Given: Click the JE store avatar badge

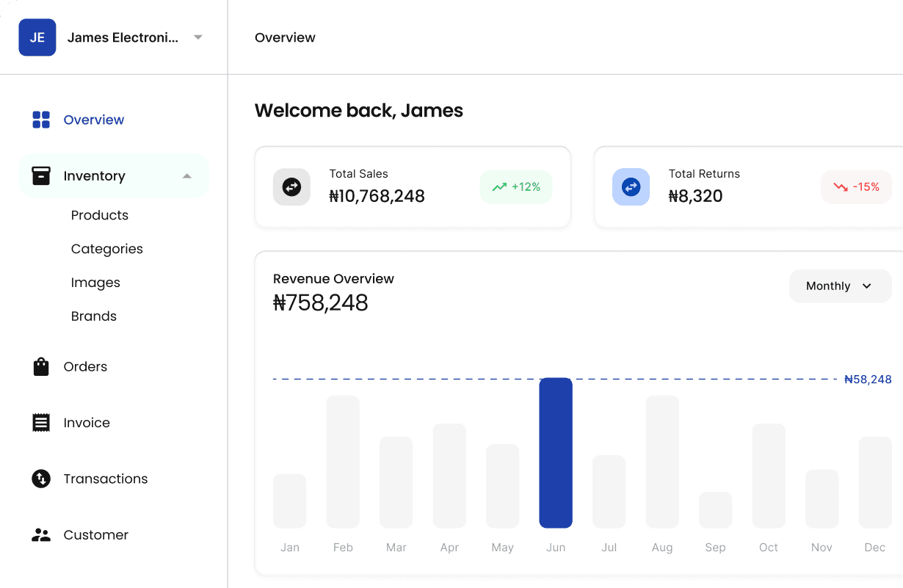Looking at the screenshot, I should pos(37,37).
